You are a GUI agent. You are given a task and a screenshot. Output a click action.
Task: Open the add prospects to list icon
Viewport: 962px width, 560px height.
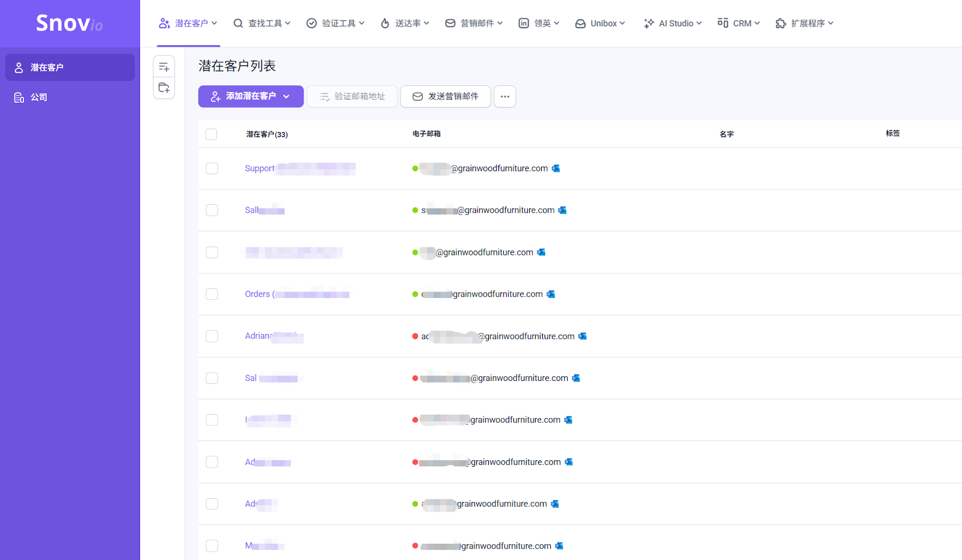pos(164,66)
